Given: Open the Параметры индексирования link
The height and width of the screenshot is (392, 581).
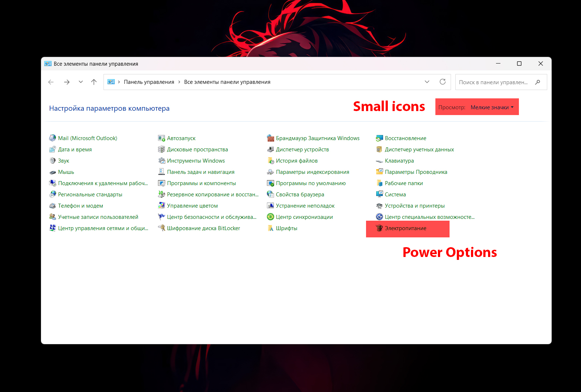Looking at the screenshot, I should pyautogui.click(x=313, y=172).
